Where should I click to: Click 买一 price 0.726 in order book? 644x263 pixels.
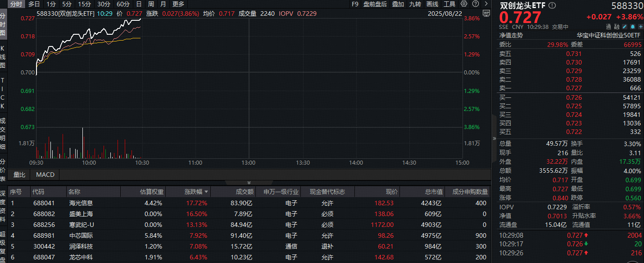coord(574,97)
